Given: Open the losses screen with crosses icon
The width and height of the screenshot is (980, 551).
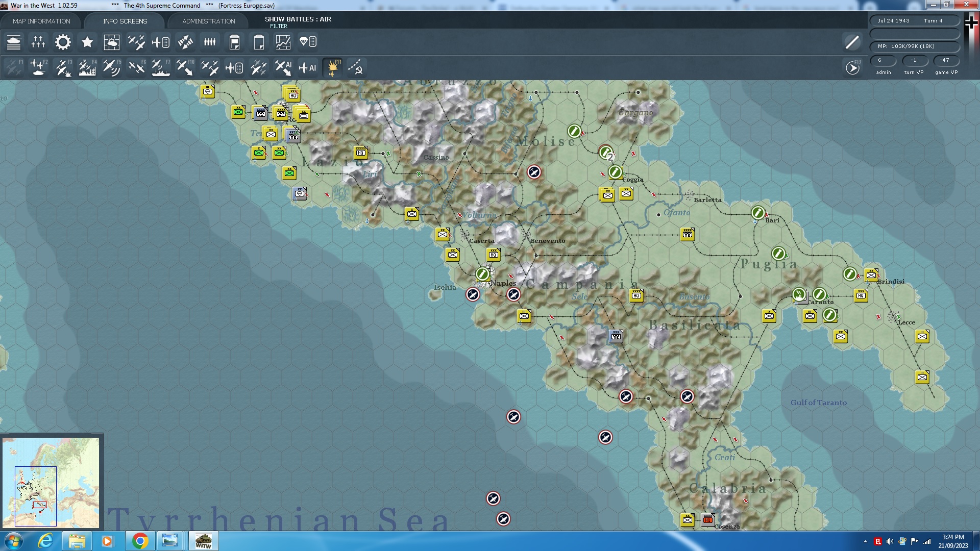Looking at the screenshot, I should coord(38,42).
